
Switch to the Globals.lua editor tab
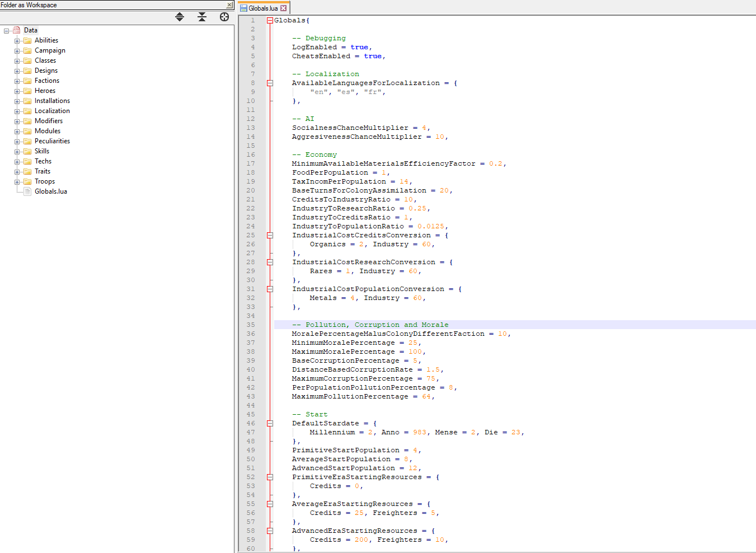pos(262,8)
